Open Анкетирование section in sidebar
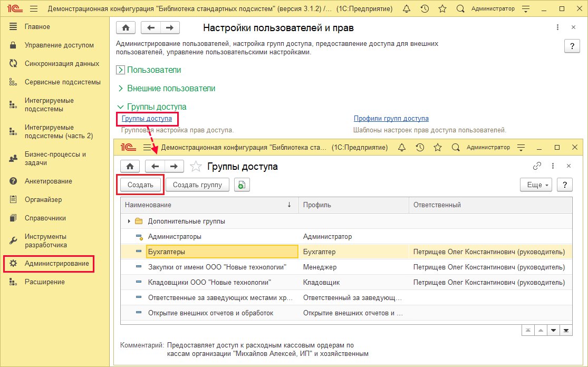 pos(55,181)
